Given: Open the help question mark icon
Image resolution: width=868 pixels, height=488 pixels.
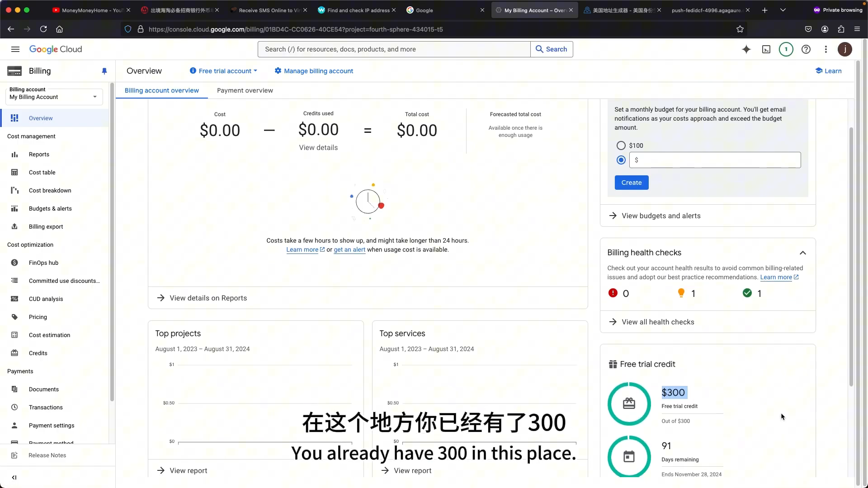Looking at the screenshot, I should point(806,49).
